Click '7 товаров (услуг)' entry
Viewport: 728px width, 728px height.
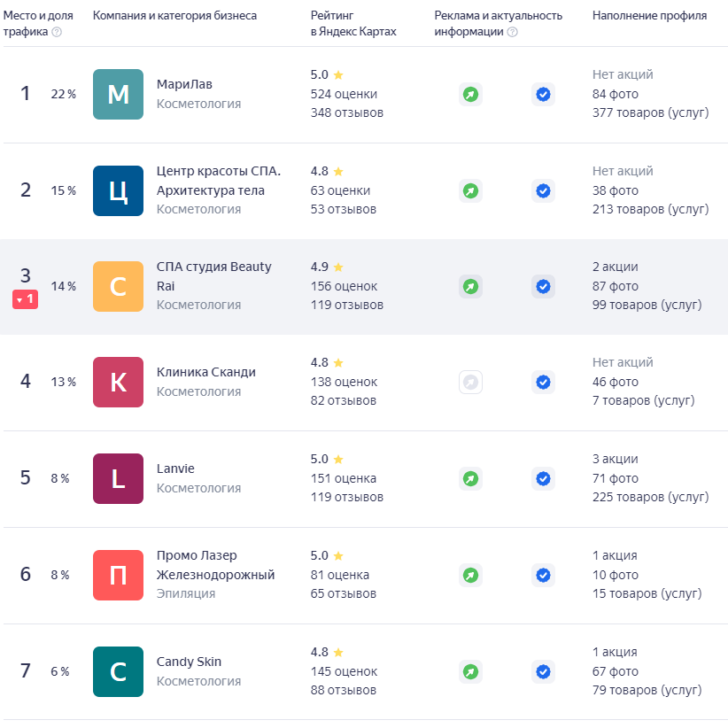pyautogui.click(x=644, y=400)
